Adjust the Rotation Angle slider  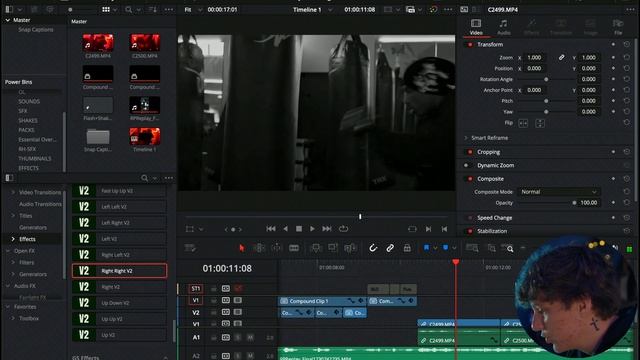tap(546, 79)
